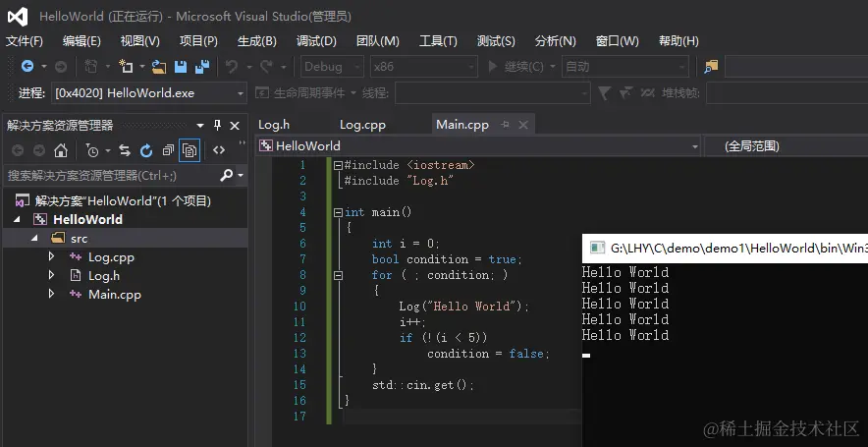Click the Undo arrow icon
The image size is (868, 447).
click(232, 67)
